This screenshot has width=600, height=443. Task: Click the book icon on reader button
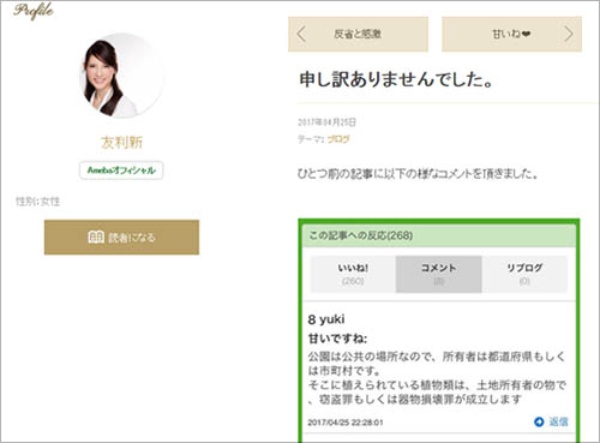(96, 237)
